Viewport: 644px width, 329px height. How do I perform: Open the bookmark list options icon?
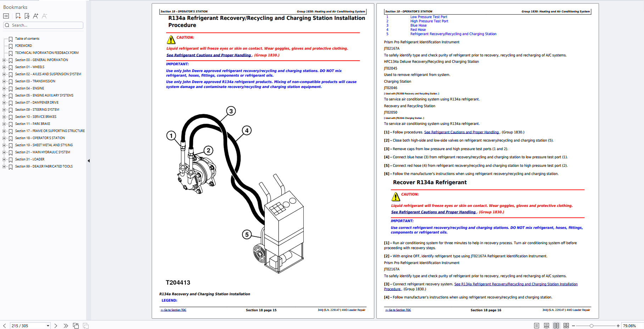(6, 16)
